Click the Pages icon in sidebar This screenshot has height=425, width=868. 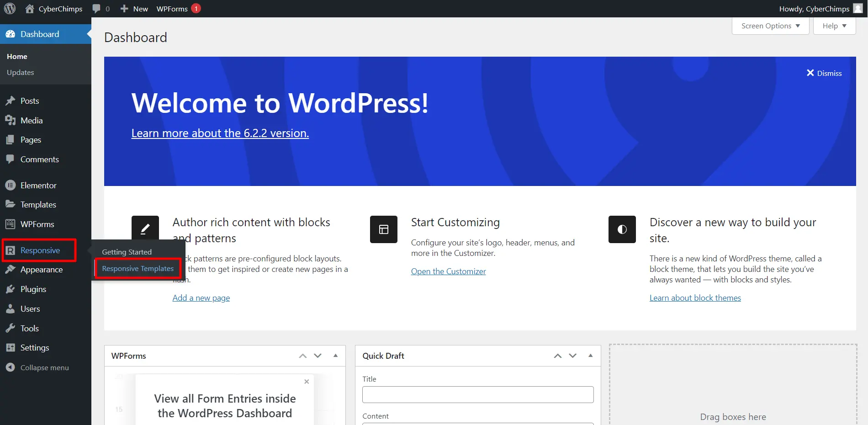pos(11,140)
